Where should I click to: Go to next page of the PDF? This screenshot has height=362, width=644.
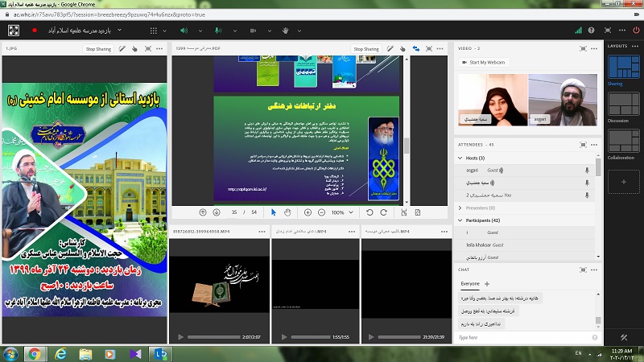pos(216,212)
